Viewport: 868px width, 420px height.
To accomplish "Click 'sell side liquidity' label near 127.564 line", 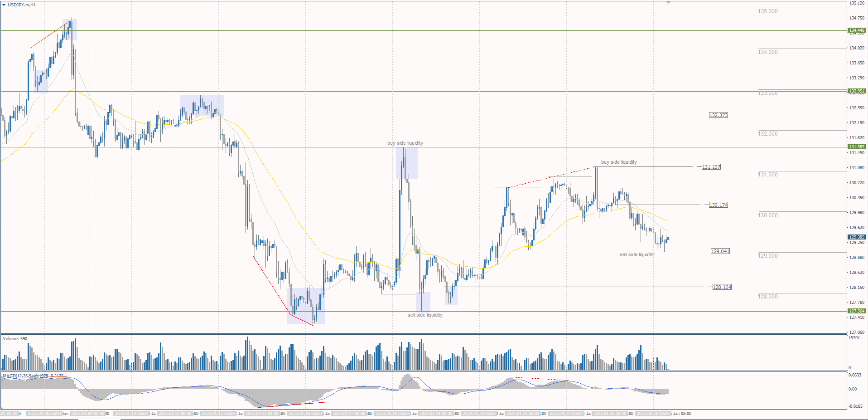I will point(425,315).
